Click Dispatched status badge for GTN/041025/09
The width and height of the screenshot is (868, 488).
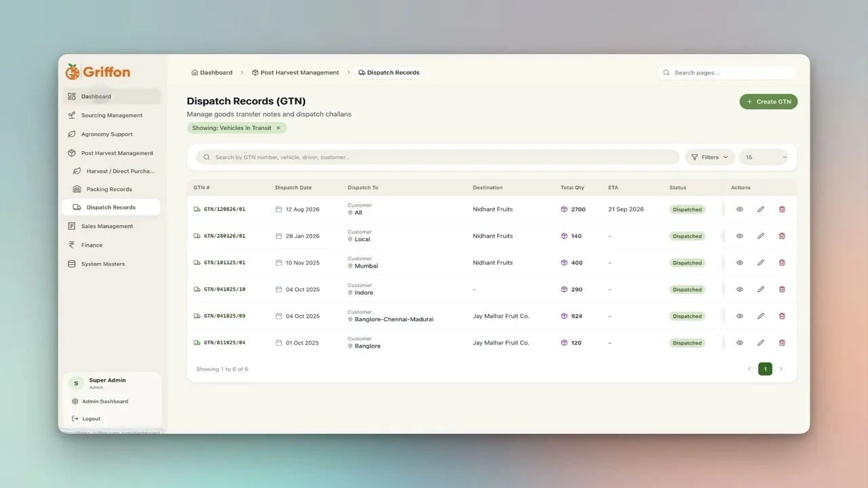pos(687,316)
